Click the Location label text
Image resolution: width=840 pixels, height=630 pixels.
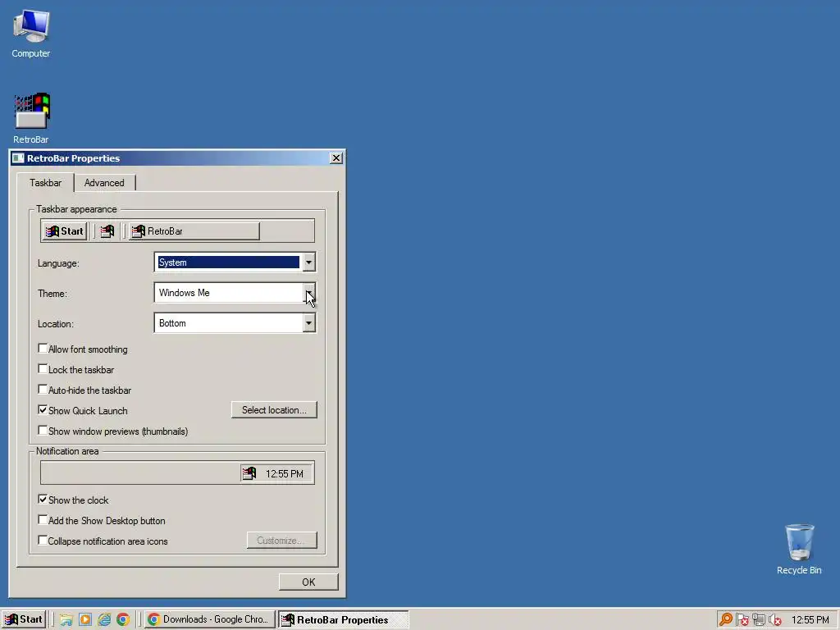pyautogui.click(x=56, y=324)
